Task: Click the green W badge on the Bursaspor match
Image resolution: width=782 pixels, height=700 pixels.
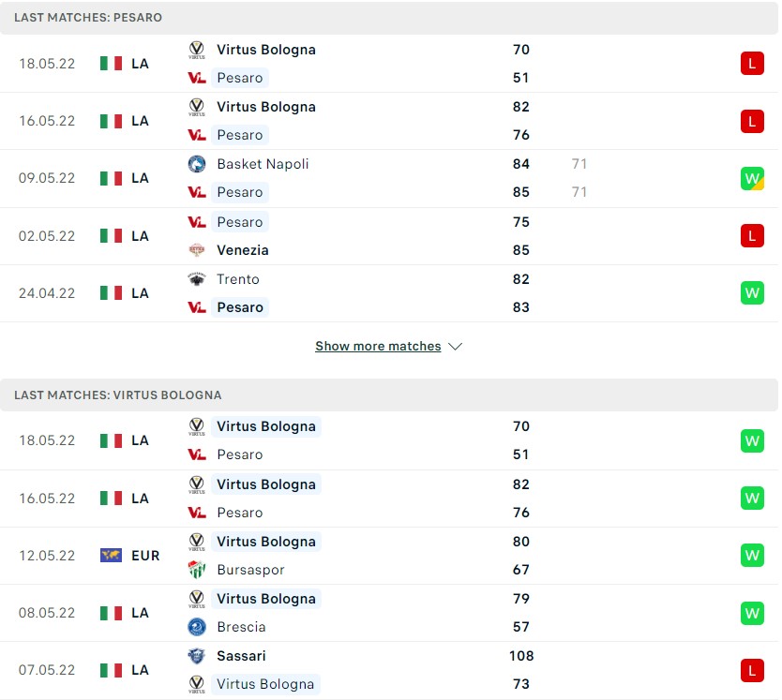Action: (x=751, y=556)
